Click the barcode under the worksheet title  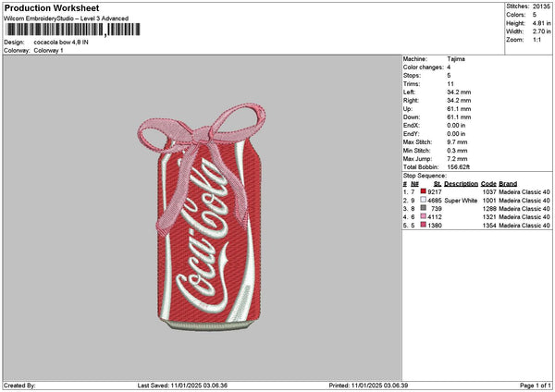pyautogui.click(x=73, y=30)
